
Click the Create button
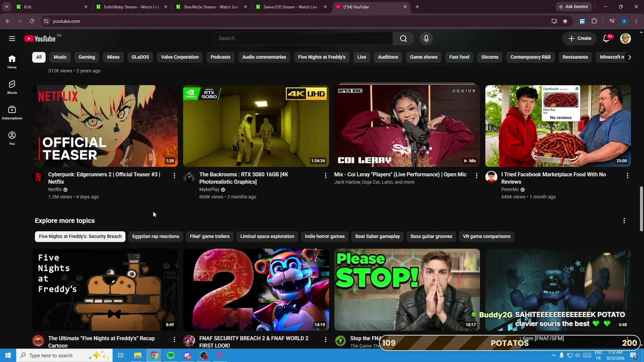click(x=580, y=38)
